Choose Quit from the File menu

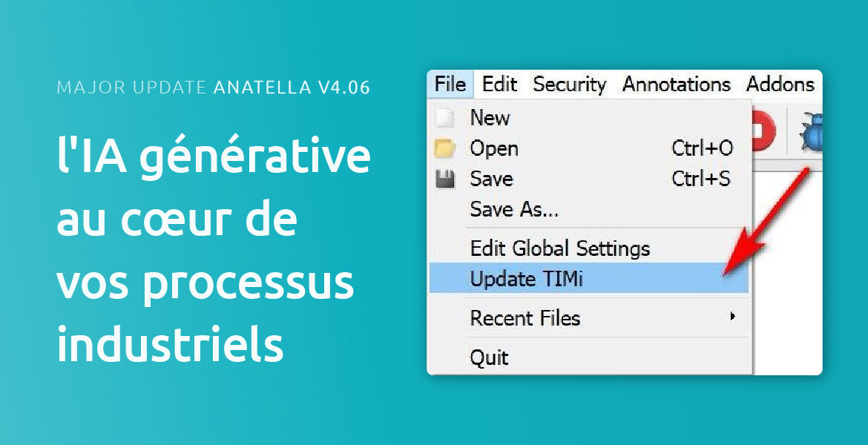point(489,358)
